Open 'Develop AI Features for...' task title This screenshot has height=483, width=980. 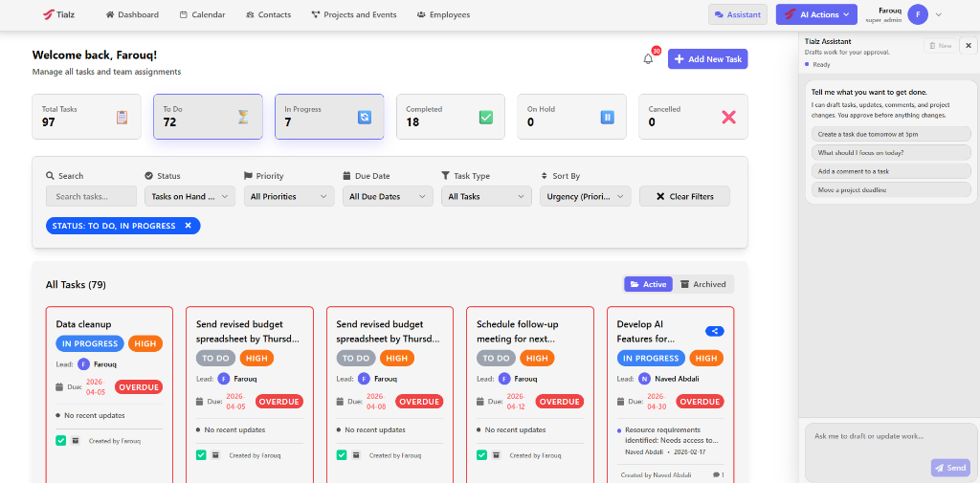click(647, 332)
